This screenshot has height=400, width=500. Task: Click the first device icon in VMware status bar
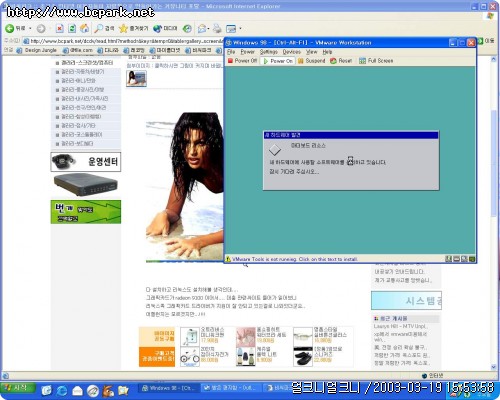[x=449, y=259]
